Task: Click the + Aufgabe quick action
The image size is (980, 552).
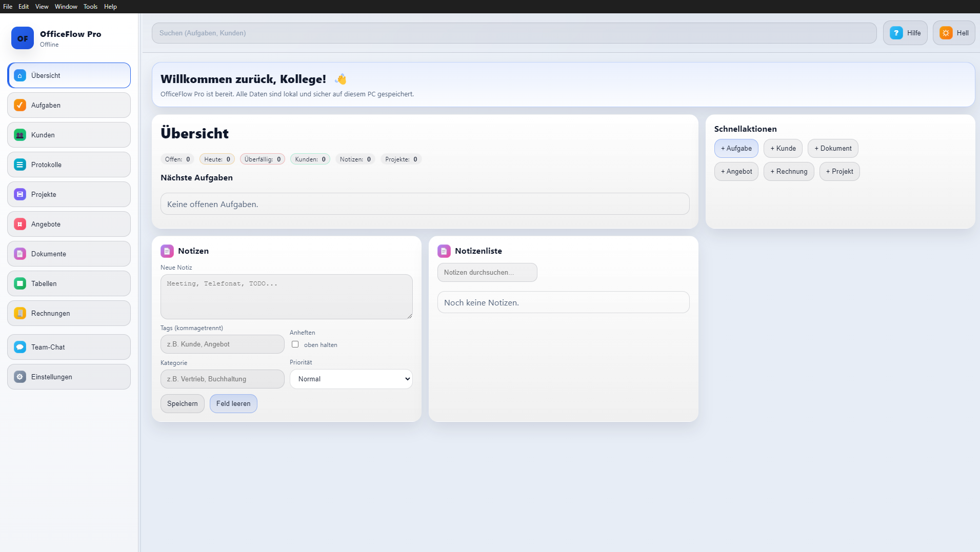Action: click(x=736, y=148)
